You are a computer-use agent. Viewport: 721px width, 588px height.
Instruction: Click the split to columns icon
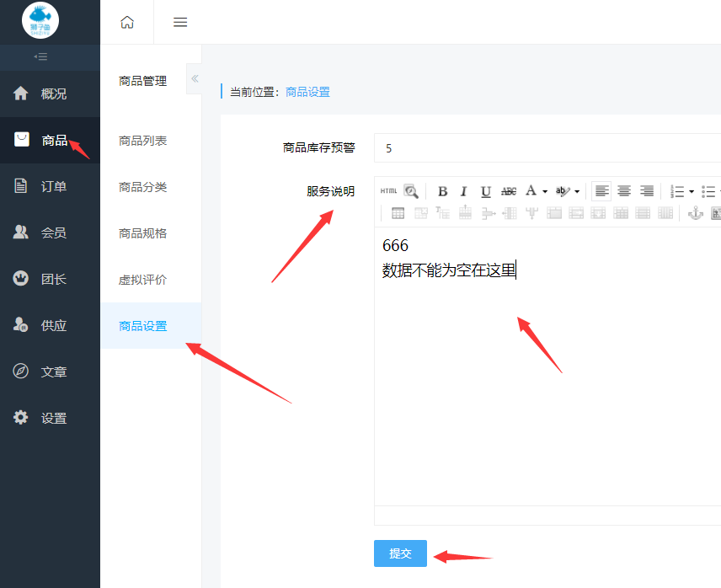(x=665, y=213)
